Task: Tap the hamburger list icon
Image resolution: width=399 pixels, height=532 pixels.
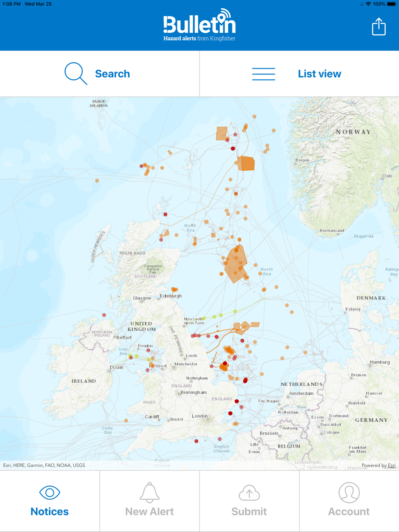Action: pyautogui.click(x=263, y=74)
